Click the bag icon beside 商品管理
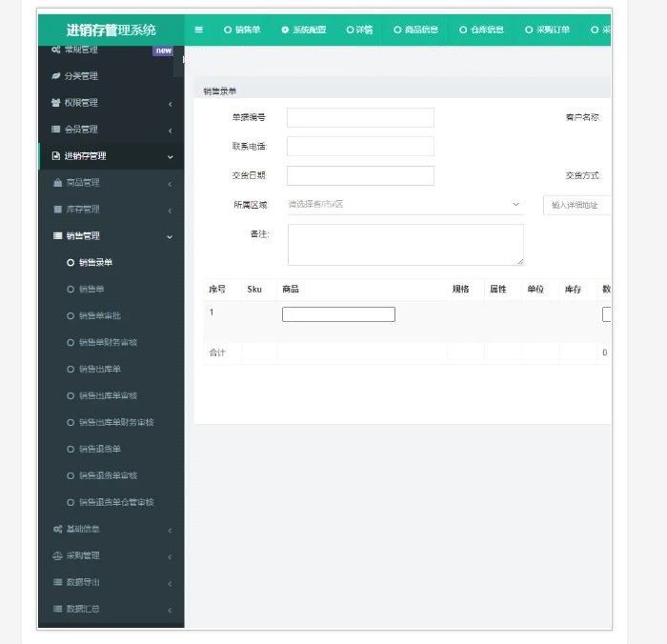Image resolution: width=667 pixels, height=644 pixels. (x=58, y=183)
